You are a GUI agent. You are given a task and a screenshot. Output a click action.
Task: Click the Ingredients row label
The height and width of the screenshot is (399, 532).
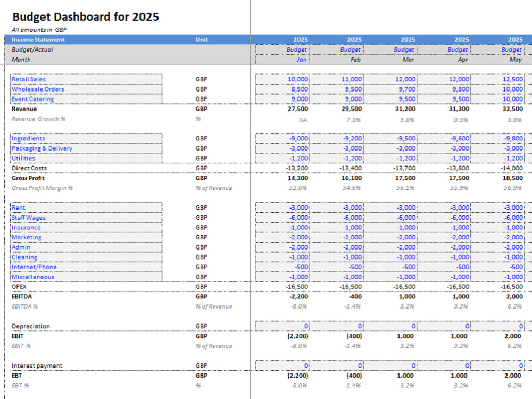pos(86,138)
